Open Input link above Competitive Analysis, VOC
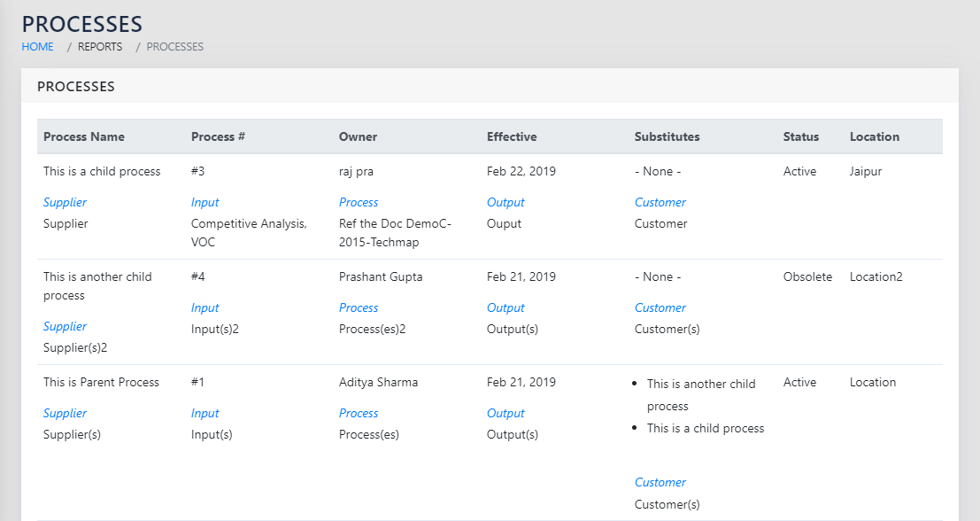980x521 pixels. [x=204, y=202]
